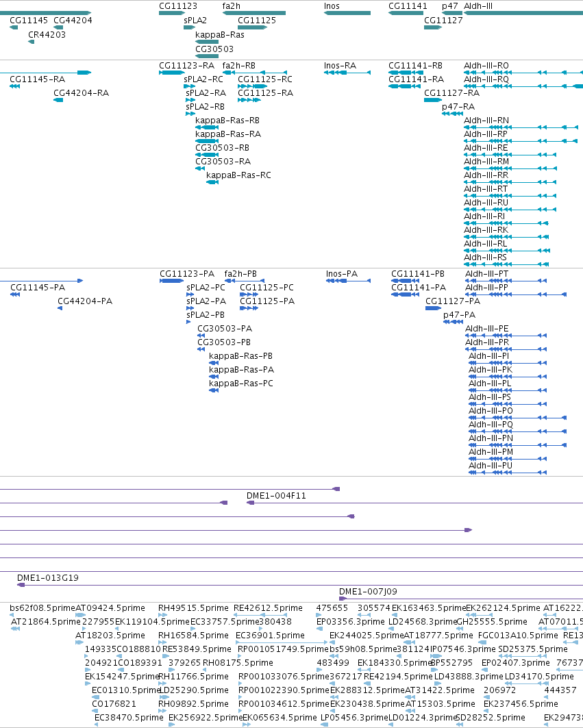Click the sPLA2 gene label
Image resolution: width=583 pixels, height=728 pixels.
(195, 21)
